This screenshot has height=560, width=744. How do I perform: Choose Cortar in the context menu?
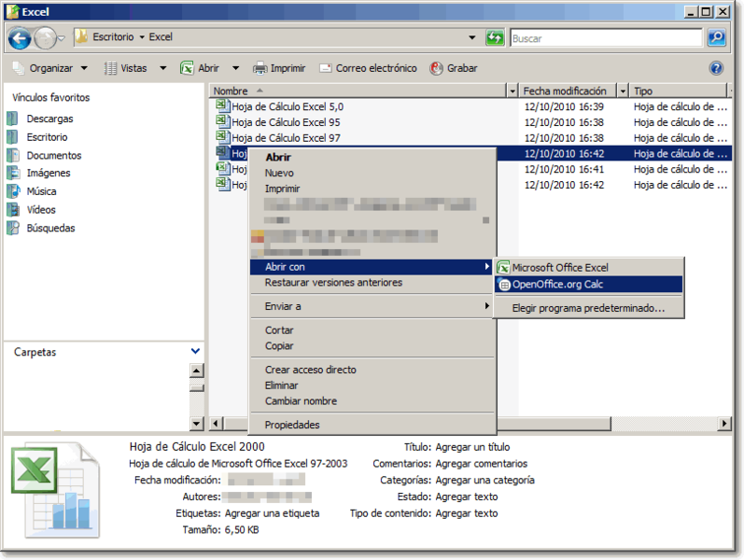pyautogui.click(x=372, y=330)
